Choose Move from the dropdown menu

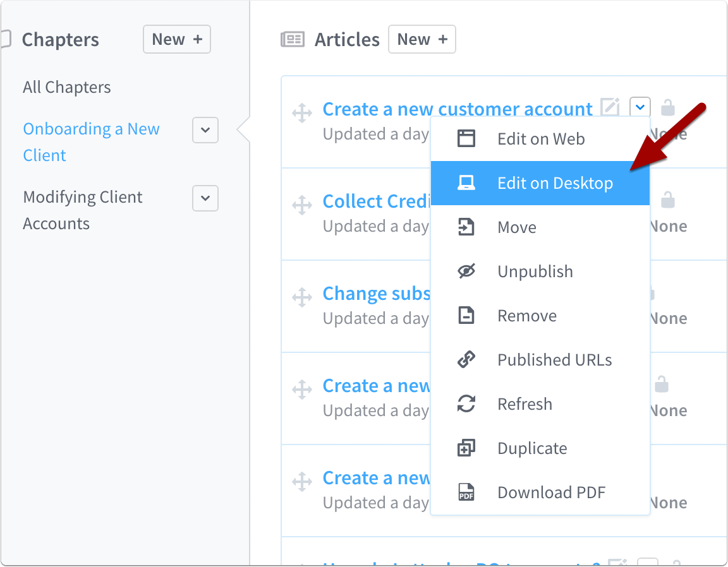tap(540, 227)
